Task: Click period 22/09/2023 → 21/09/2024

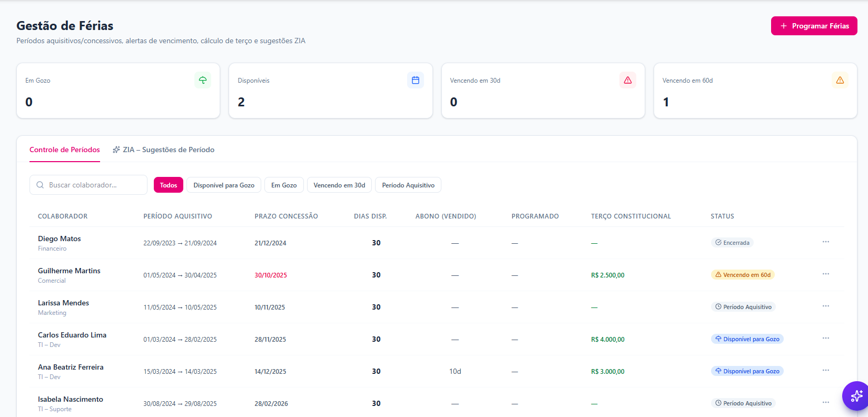Action: click(180, 243)
